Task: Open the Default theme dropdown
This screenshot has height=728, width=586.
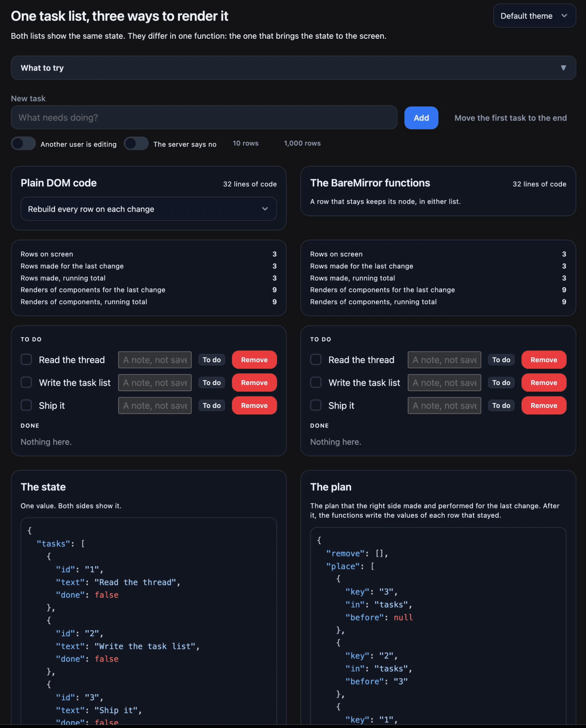Action: pos(534,16)
